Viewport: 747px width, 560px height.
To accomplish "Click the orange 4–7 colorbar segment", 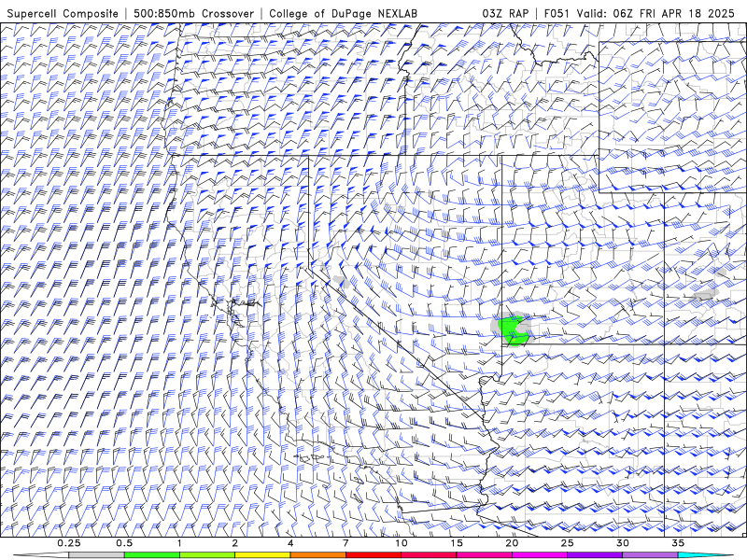I will pos(317,555).
